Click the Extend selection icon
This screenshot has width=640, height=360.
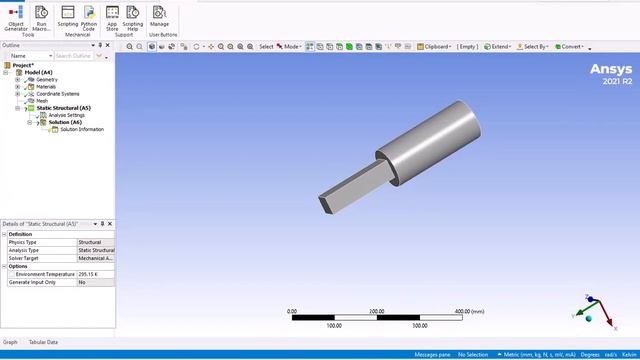[487, 47]
